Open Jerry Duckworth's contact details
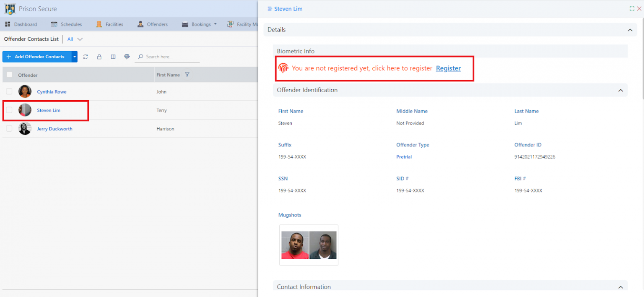 point(55,128)
